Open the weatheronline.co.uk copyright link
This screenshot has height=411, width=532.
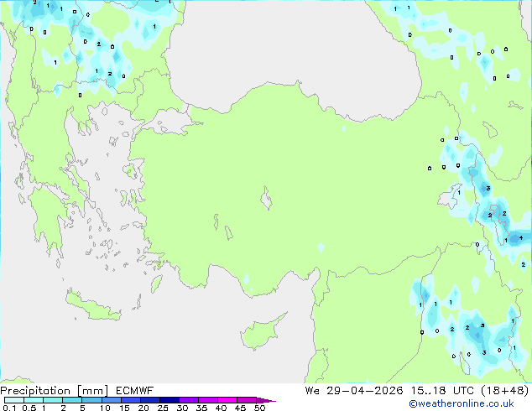click(461, 403)
